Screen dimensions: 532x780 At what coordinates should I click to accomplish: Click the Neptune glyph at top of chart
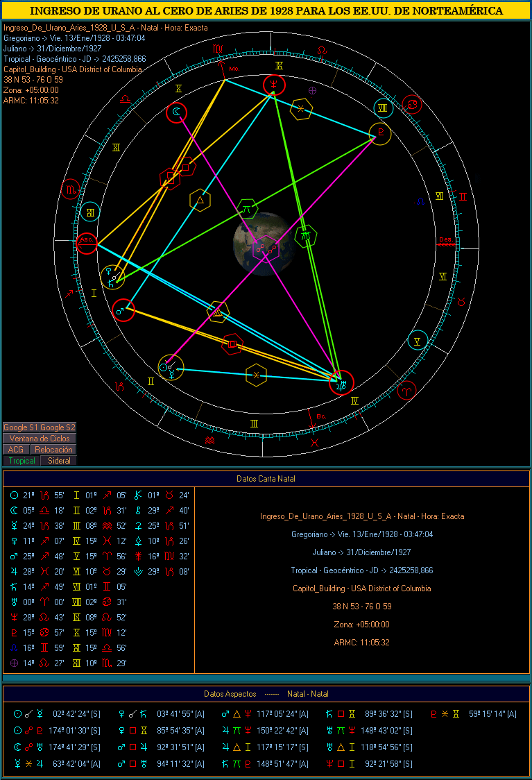(x=274, y=85)
